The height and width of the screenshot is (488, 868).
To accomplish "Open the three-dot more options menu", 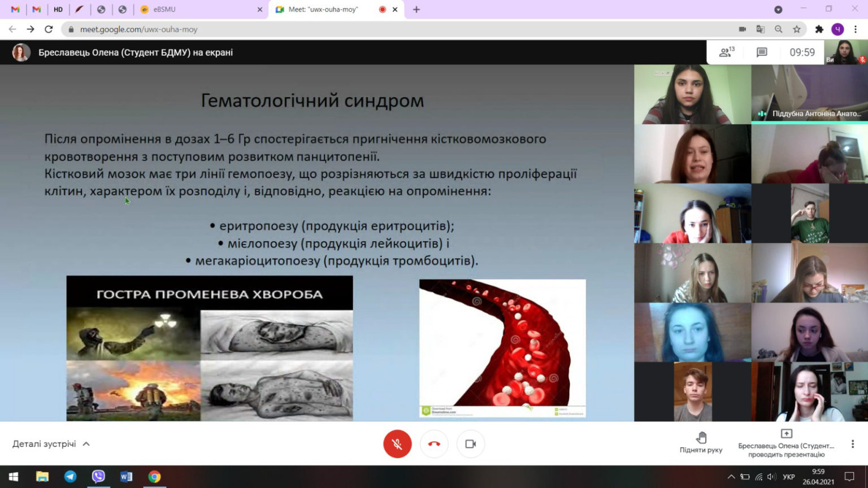I will tap(853, 444).
